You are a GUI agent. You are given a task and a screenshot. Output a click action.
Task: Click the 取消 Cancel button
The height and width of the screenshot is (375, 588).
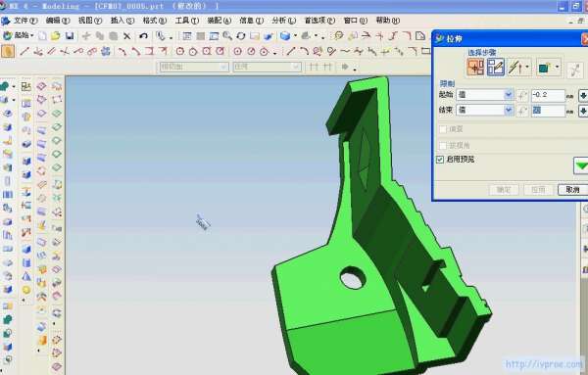tap(572, 190)
